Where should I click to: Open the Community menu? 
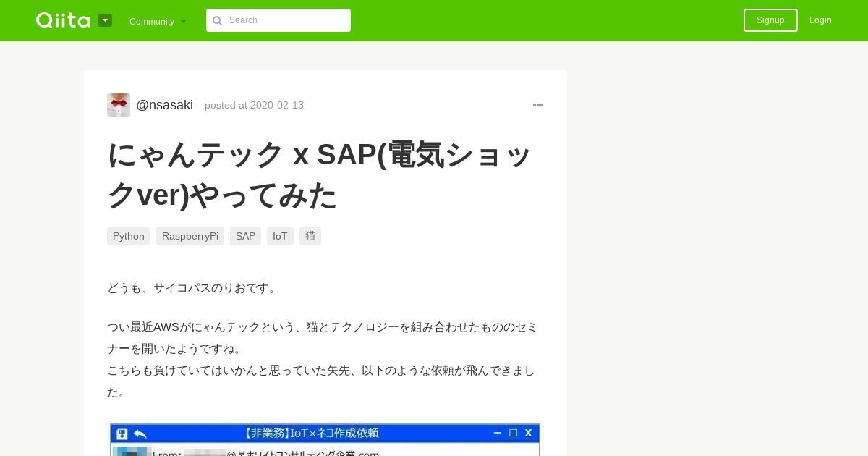[158, 21]
